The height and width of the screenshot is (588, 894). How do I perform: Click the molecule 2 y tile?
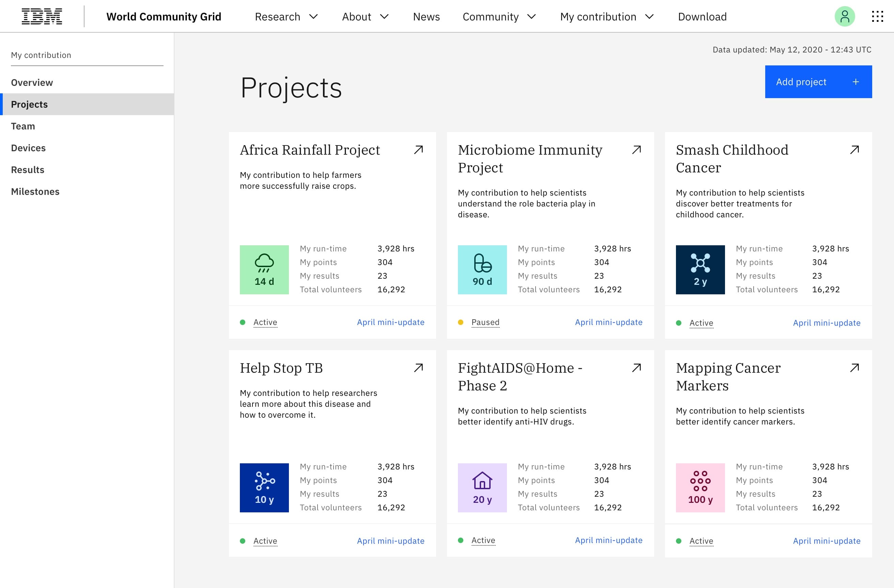tap(700, 269)
